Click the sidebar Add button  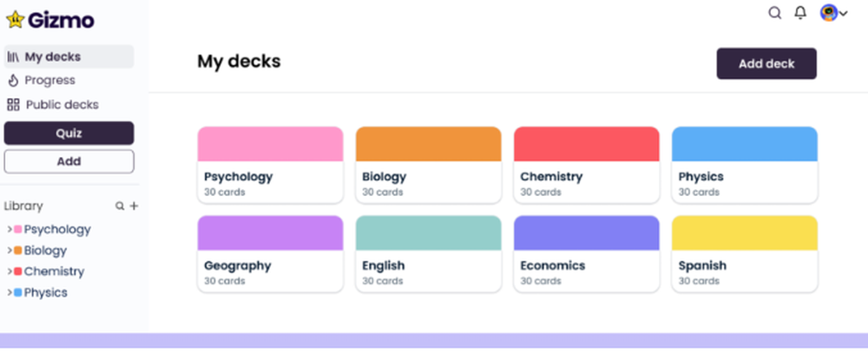point(69,161)
